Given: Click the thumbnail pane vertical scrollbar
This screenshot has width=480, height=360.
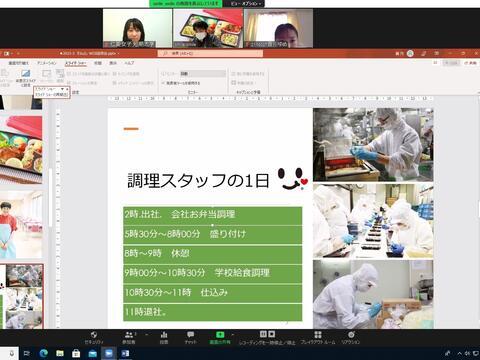Looking at the screenshot, I should click(50, 197).
